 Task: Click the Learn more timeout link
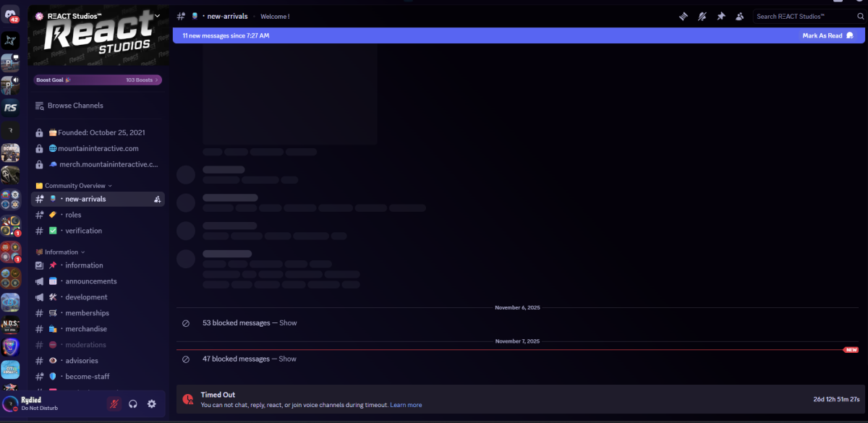[406, 405]
